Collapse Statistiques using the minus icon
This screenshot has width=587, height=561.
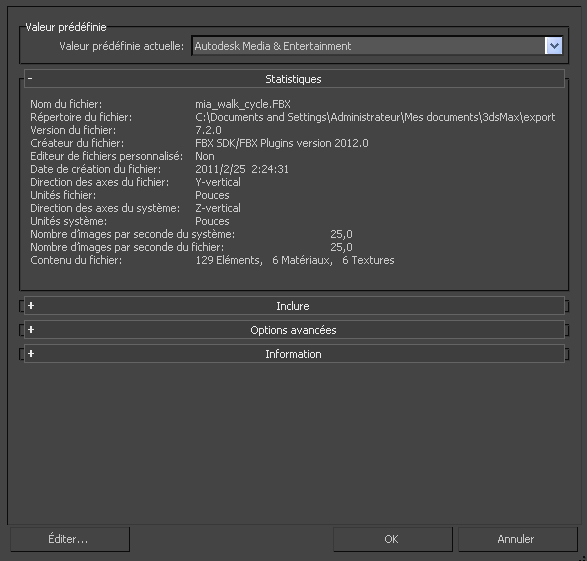(30, 78)
